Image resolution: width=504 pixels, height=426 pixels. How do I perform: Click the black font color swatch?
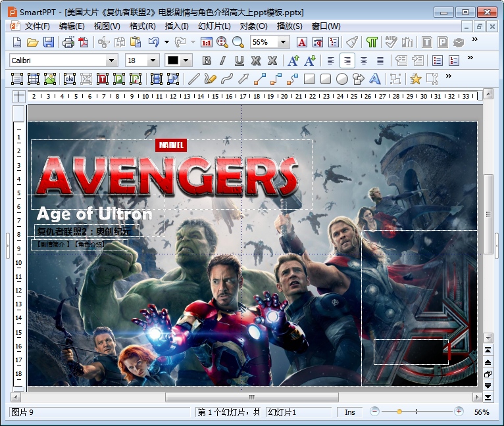(173, 60)
